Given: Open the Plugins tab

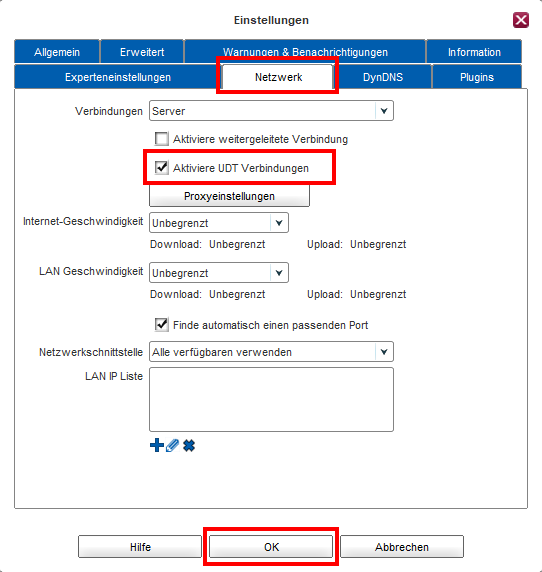Looking at the screenshot, I should [x=477, y=77].
